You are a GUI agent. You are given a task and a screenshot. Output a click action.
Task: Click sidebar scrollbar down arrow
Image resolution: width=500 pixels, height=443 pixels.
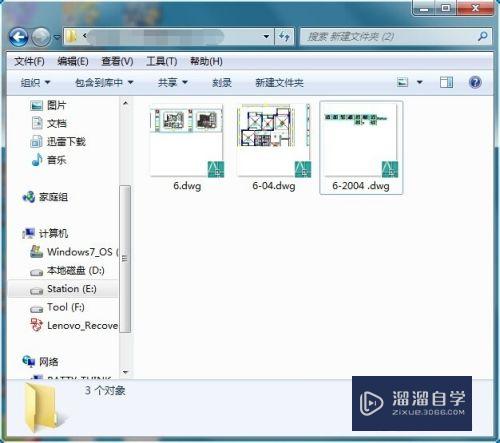pos(125,372)
